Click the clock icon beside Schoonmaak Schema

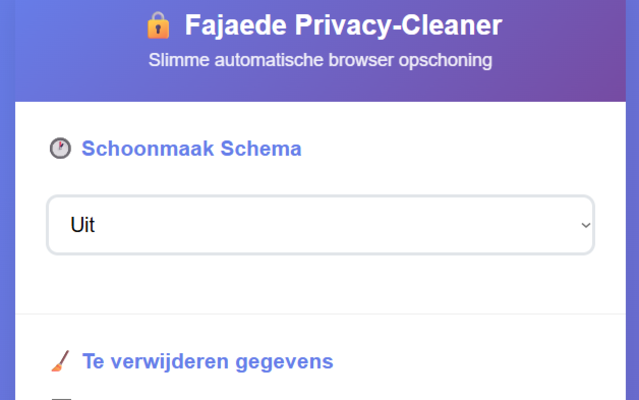(x=60, y=149)
